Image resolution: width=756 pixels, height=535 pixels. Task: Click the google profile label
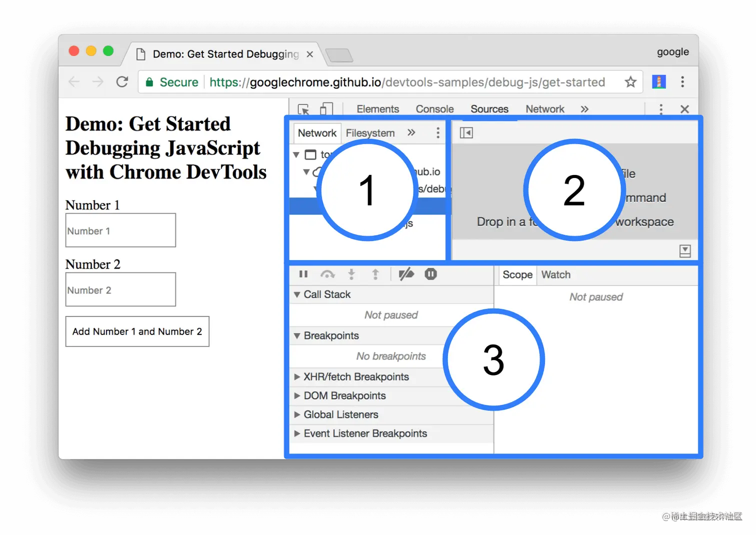[672, 52]
